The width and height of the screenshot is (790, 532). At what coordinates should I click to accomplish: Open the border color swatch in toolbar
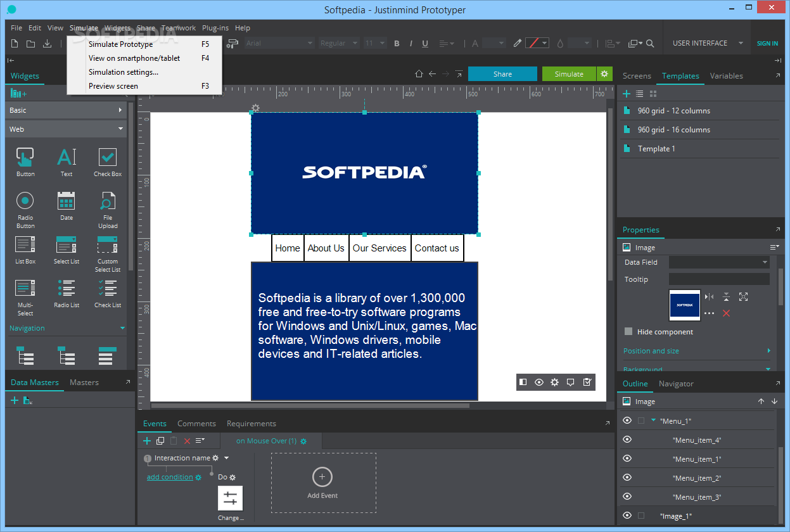[x=537, y=43]
